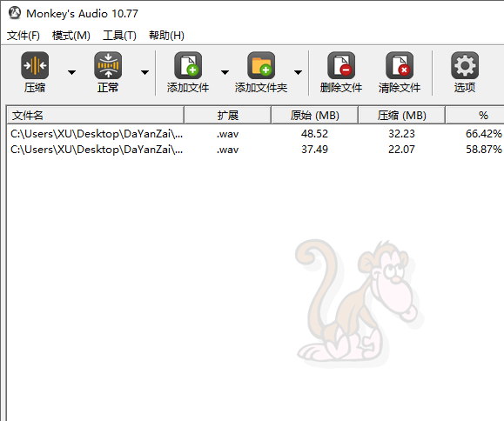The height and width of the screenshot is (421, 504).
Task: Click the Clear Files (清除文件) icon
Action: pyautogui.click(x=400, y=65)
